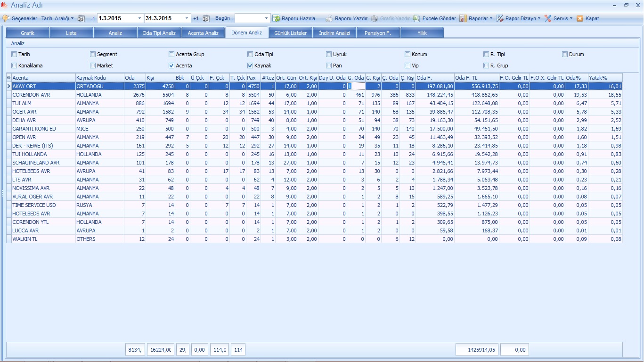This screenshot has height=362, width=644.
Task: Select the WALKIN TL row
Action: [x=314, y=239]
